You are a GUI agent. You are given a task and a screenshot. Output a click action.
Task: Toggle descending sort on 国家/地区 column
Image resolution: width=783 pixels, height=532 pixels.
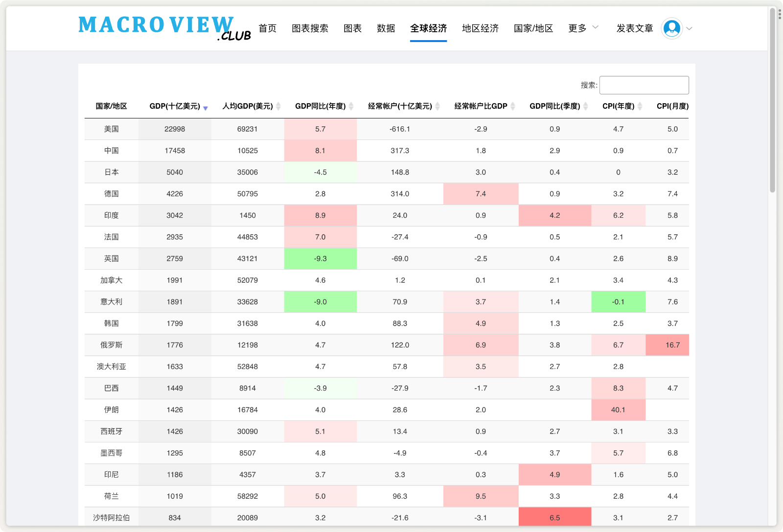[x=111, y=106]
